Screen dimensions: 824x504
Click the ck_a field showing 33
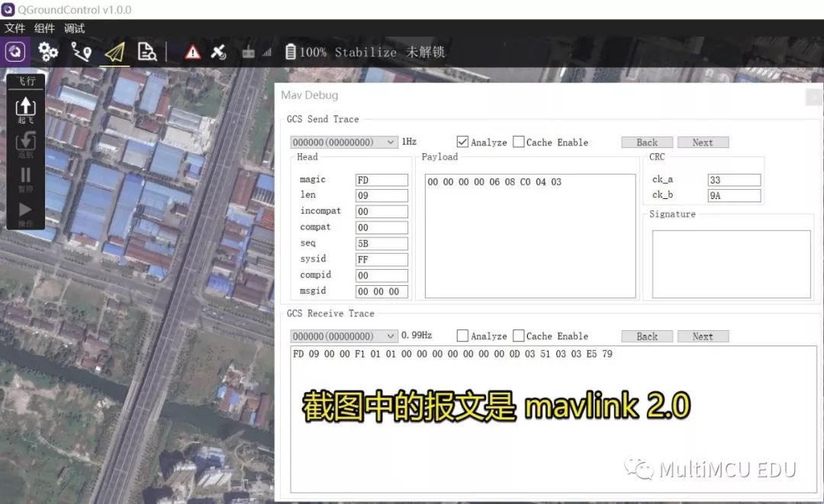pos(734,180)
